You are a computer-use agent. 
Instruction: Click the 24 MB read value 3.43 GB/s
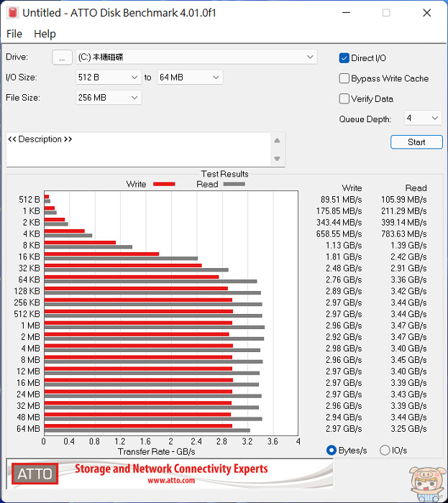(x=408, y=394)
